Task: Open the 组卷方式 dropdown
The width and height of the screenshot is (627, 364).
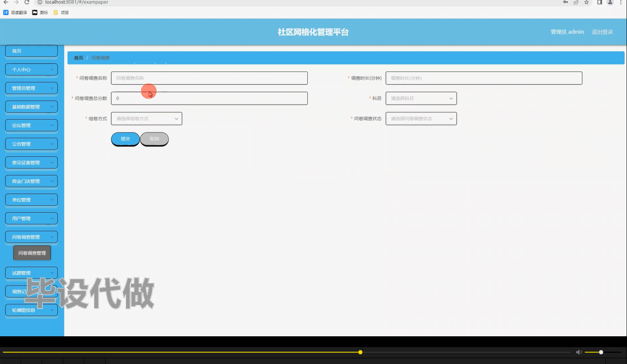Action: pos(146,118)
